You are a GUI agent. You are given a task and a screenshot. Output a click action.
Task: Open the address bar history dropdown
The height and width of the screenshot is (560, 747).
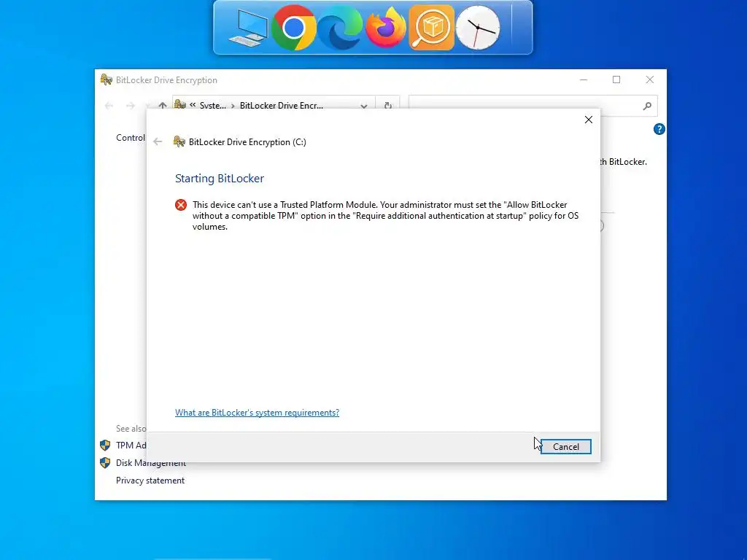(364, 106)
